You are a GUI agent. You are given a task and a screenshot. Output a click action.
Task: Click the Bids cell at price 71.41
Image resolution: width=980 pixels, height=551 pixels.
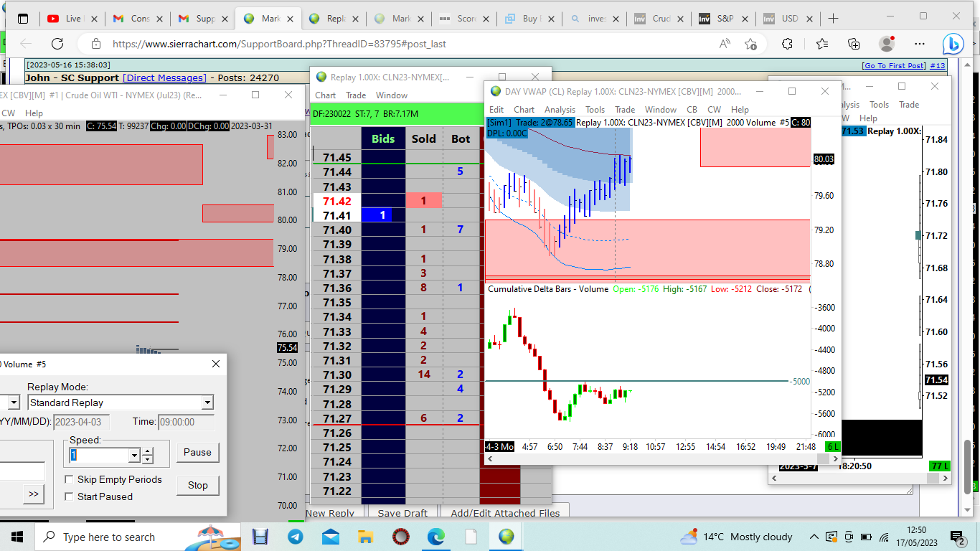click(383, 215)
